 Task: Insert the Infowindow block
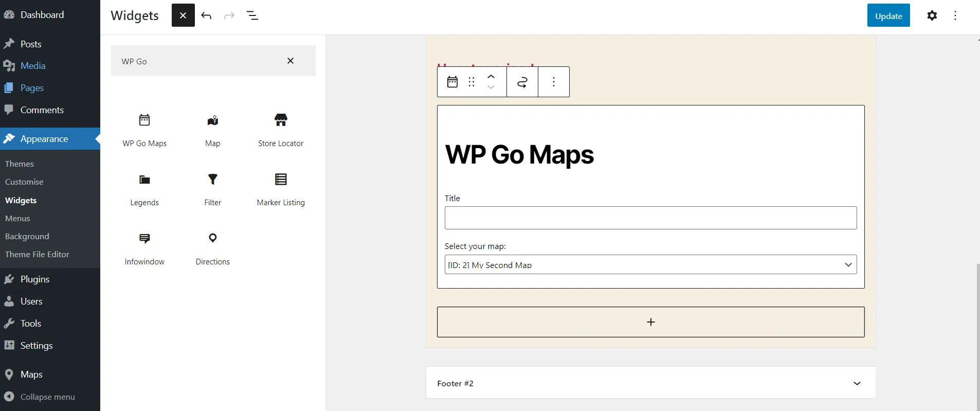144,249
